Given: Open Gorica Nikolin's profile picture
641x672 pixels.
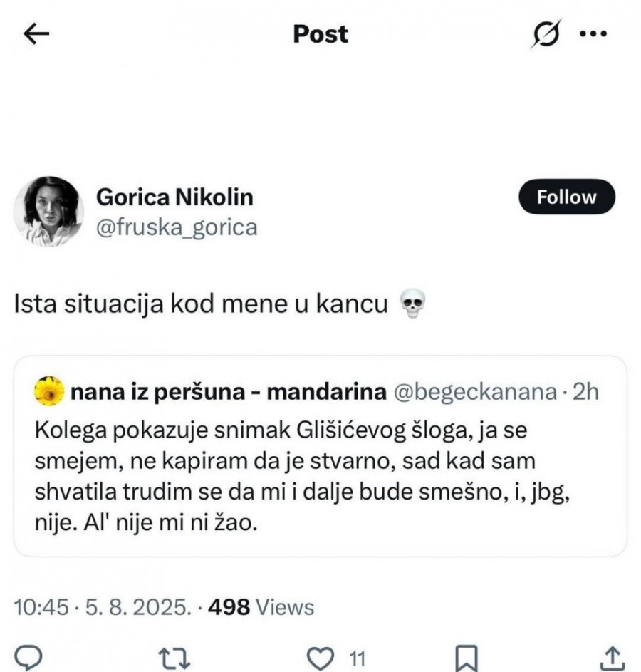Looking at the screenshot, I should pyautogui.click(x=49, y=211).
